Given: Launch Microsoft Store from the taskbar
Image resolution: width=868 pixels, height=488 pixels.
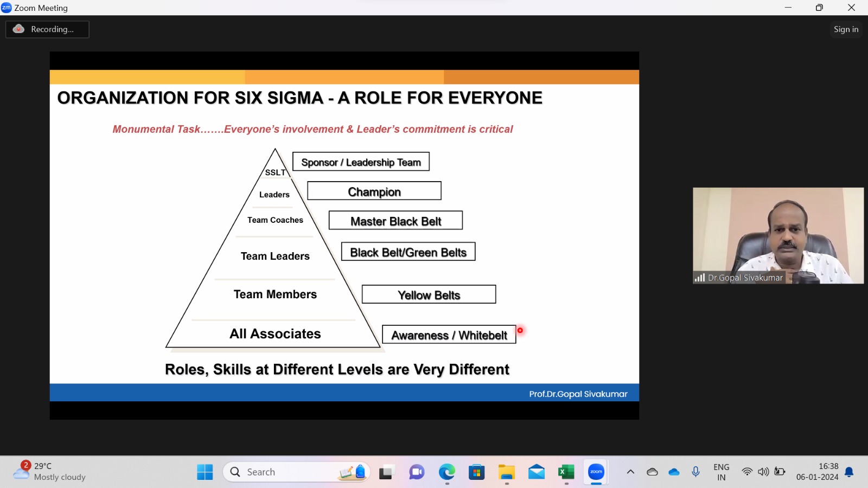Looking at the screenshot, I should [x=476, y=472].
